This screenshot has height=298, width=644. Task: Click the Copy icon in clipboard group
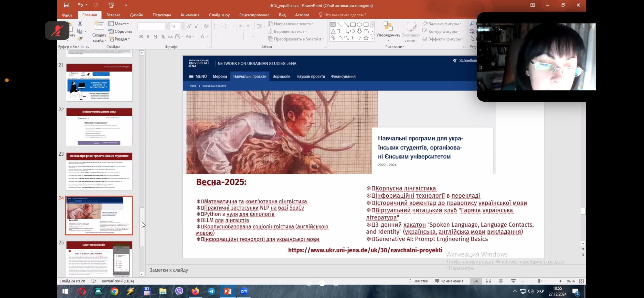pos(80,31)
